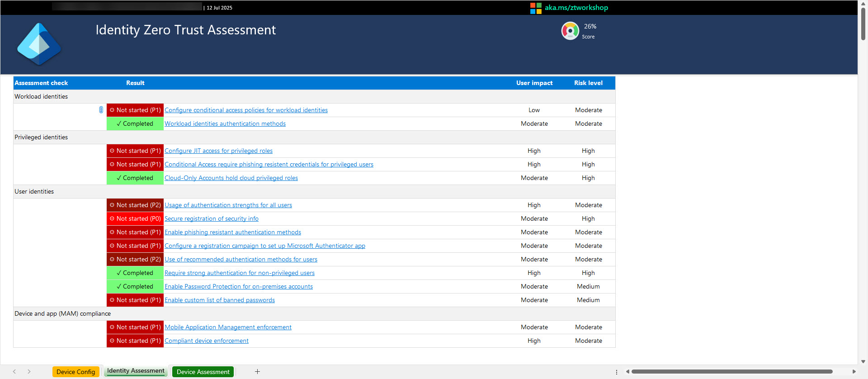Click the Microsoft logo beside aka.ms/ztworkshop
This screenshot has height=379, width=868.
click(536, 8)
